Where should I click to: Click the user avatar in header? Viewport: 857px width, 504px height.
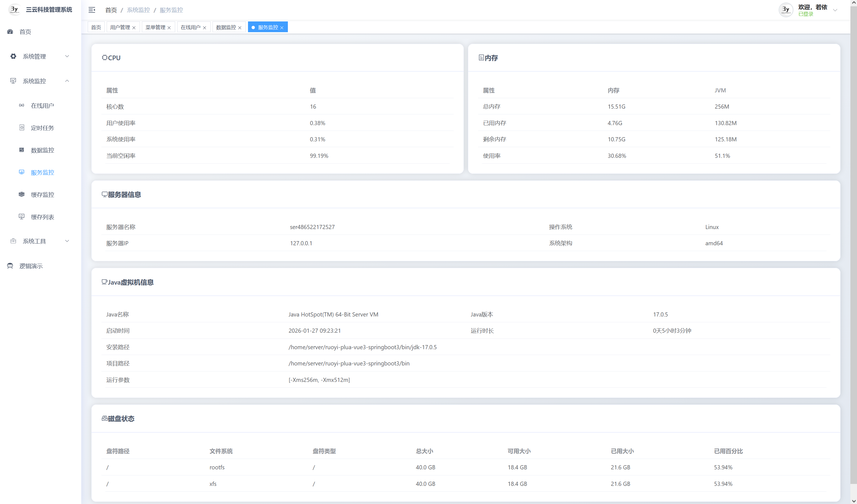786,10
